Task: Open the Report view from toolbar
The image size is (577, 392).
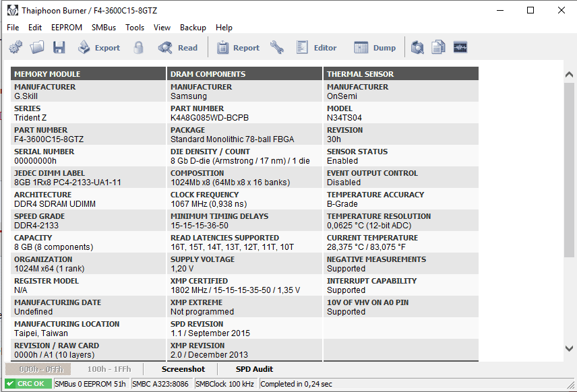Action: tap(238, 47)
